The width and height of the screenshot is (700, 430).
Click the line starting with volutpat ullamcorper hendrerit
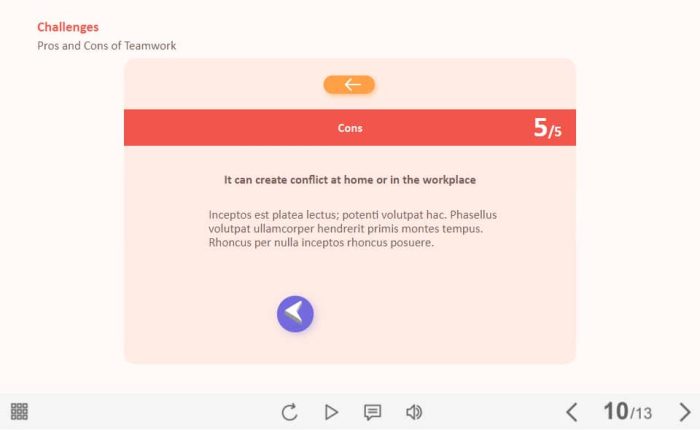pyautogui.click(x=346, y=229)
